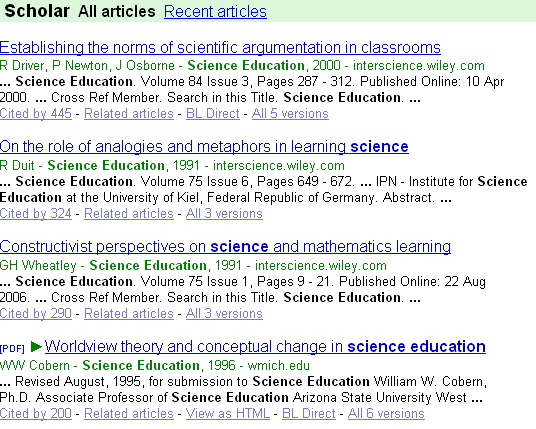Image resolution: width=536 pixels, height=429 pixels.
Task: Open 'On the role of analogies and metaphors' article
Action: click(x=204, y=147)
